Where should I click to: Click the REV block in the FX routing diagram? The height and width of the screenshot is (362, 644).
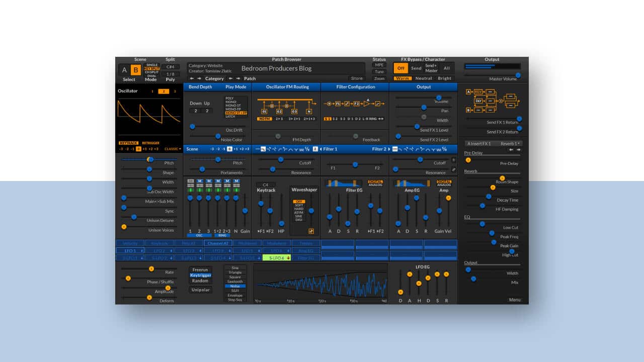(479, 92)
